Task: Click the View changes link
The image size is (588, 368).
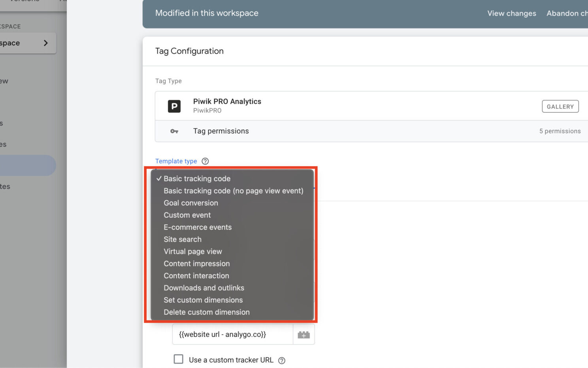Action: pyautogui.click(x=511, y=13)
